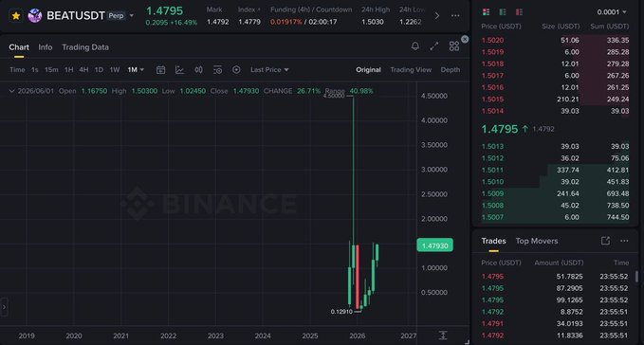The height and width of the screenshot is (345, 644).
Task: Select the 1s time interval
Action: 35,70
